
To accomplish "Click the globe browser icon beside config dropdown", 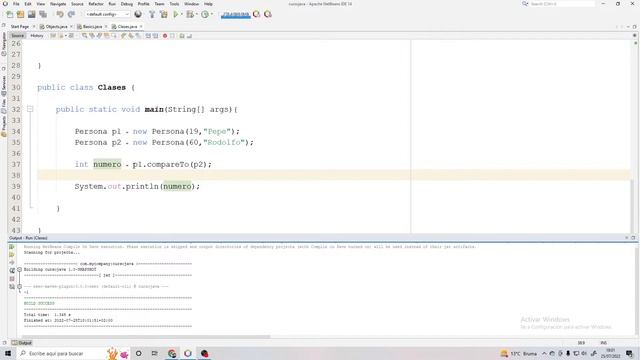I will (138, 14).
